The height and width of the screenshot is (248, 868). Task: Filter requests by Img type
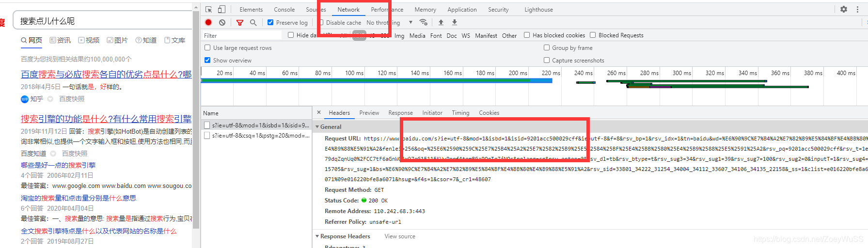pos(399,35)
